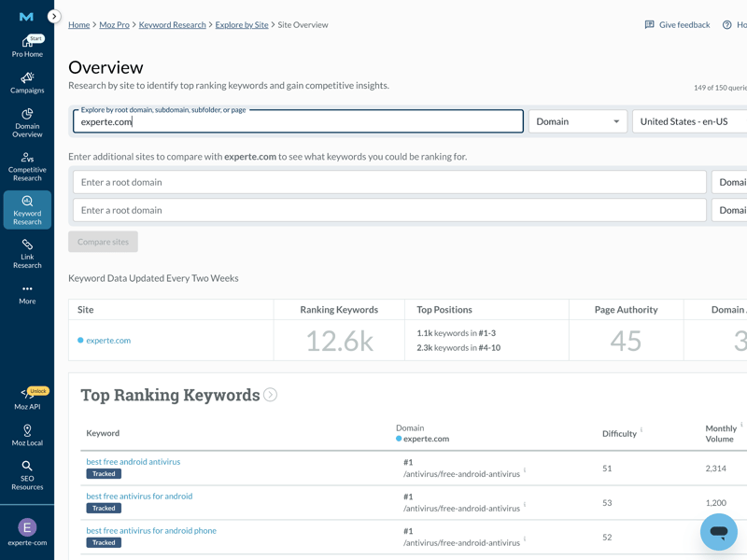The height and width of the screenshot is (560, 747).
Task: Click Give feedback in the header
Action: click(677, 25)
